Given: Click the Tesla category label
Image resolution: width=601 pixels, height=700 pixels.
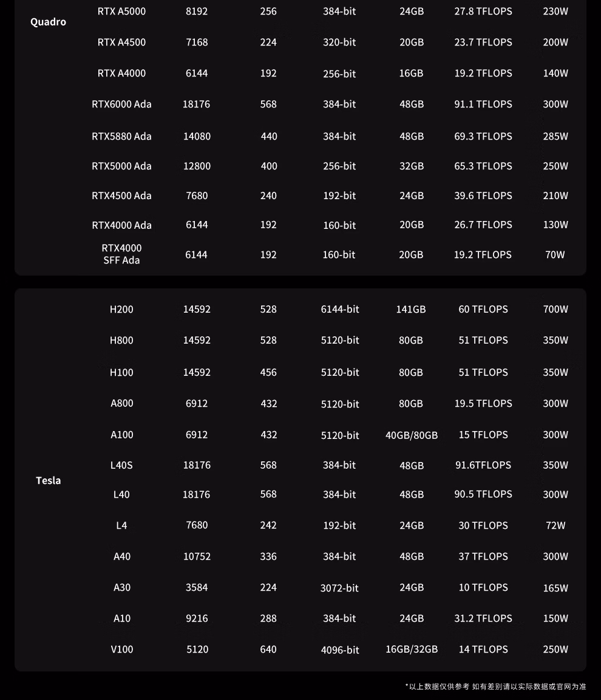Looking at the screenshot, I should point(49,480).
